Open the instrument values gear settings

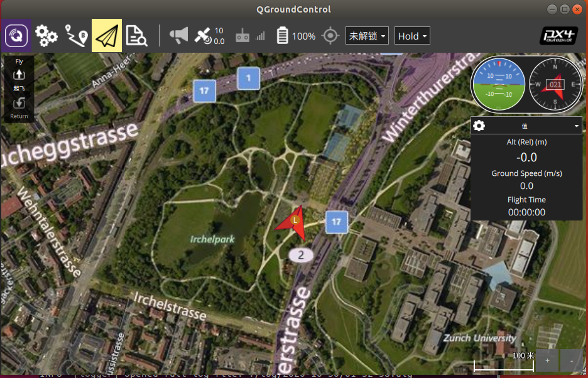479,125
